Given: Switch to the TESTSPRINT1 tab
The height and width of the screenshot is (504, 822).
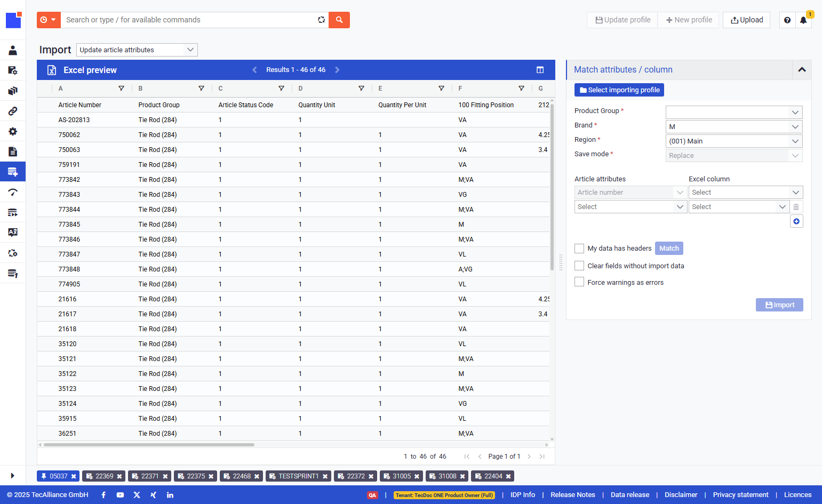Looking at the screenshot, I should (x=298, y=476).
